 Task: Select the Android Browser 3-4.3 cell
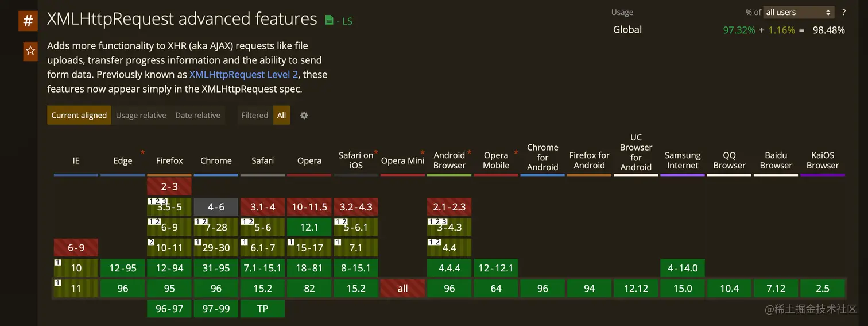coord(449,227)
